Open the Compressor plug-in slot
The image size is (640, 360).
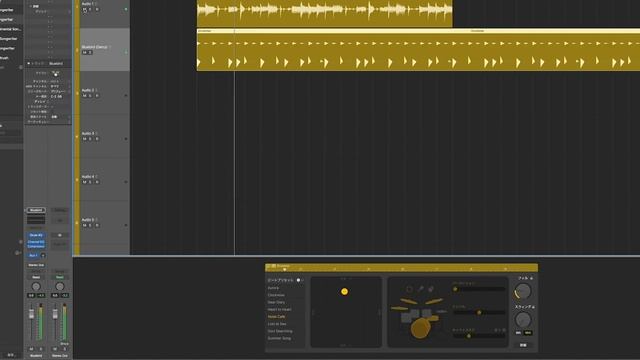[36, 247]
